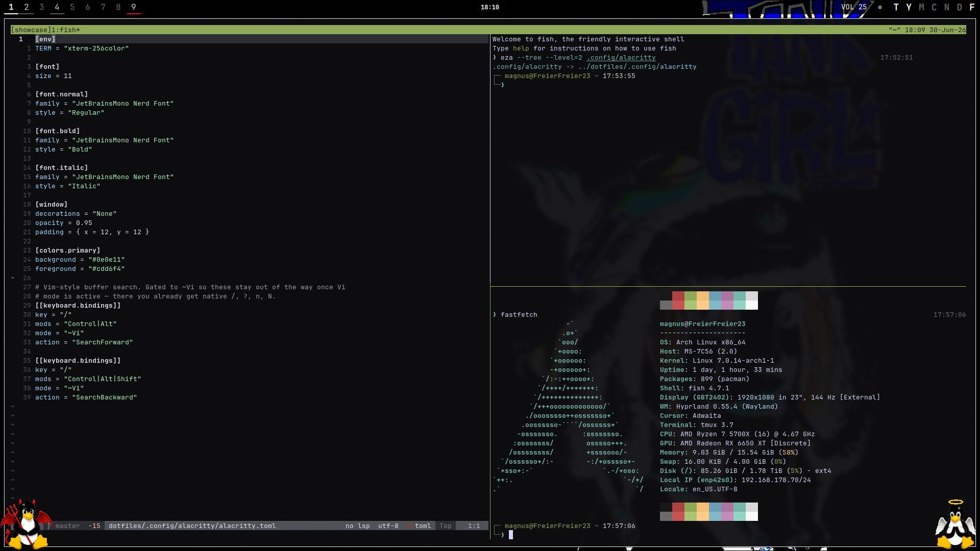
Task: Switch to workspace 3
Action: 42,7
